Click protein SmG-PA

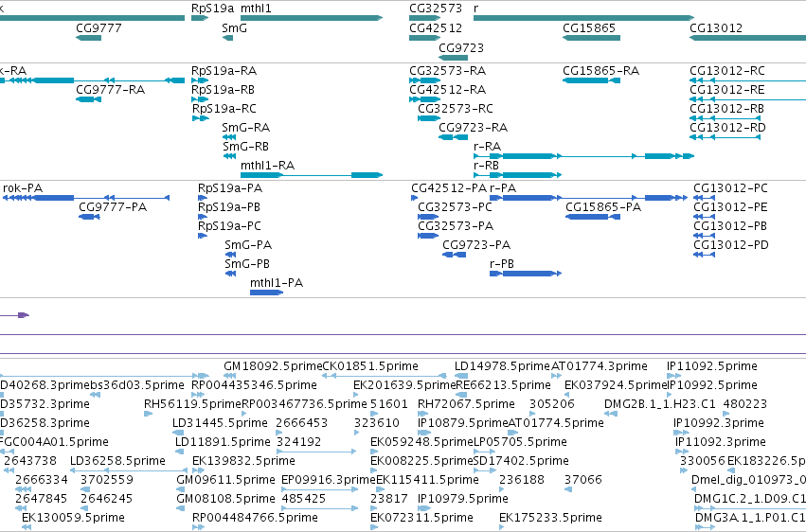coord(230,255)
